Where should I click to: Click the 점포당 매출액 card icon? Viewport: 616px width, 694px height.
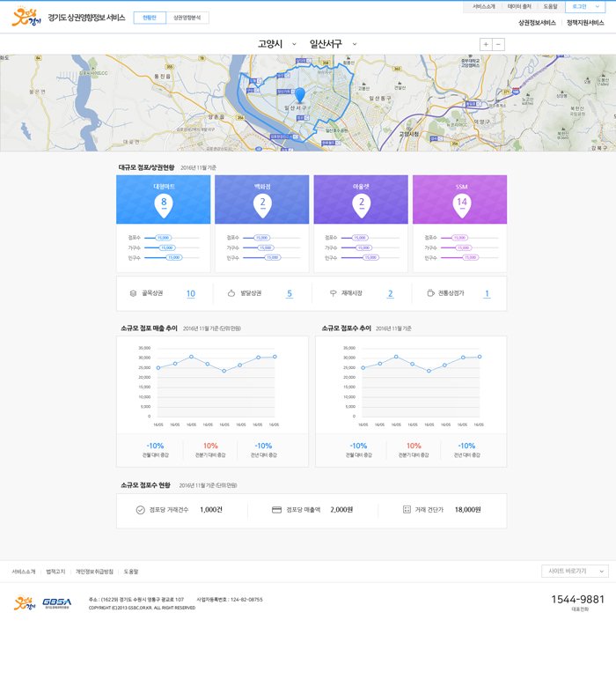[276, 510]
